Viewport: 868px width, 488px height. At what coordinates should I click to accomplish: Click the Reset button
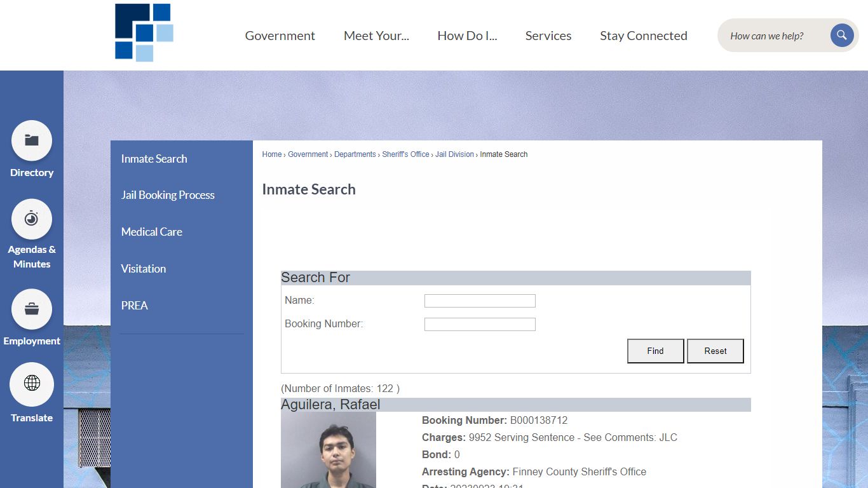point(715,351)
